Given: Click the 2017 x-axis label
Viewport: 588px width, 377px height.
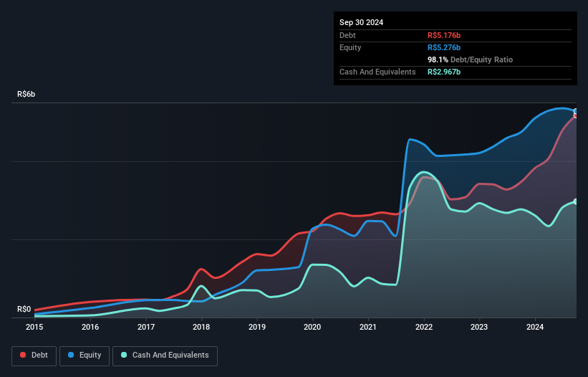Looking at the screenshot, I should 146,327.
